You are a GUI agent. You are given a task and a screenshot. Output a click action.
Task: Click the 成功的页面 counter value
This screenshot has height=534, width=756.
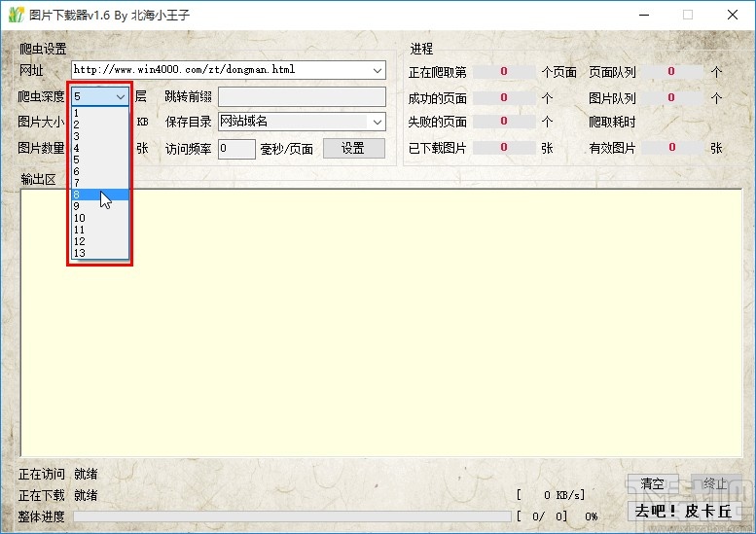coord(504,98)
